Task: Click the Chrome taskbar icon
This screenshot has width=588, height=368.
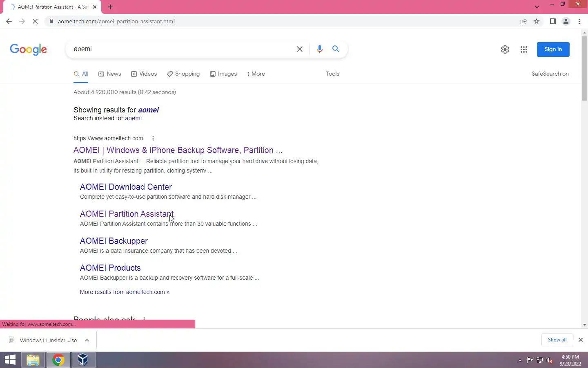Action: point(58,360)
